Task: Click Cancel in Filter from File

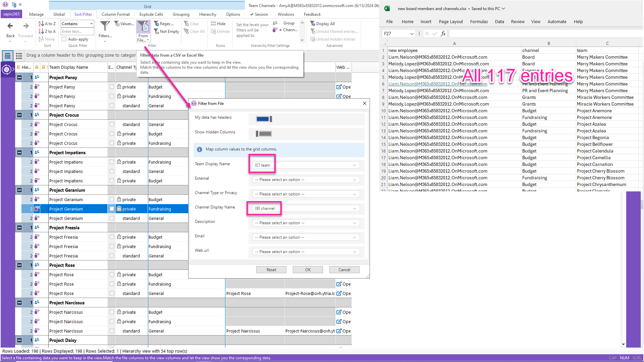Action: [344, 270]
